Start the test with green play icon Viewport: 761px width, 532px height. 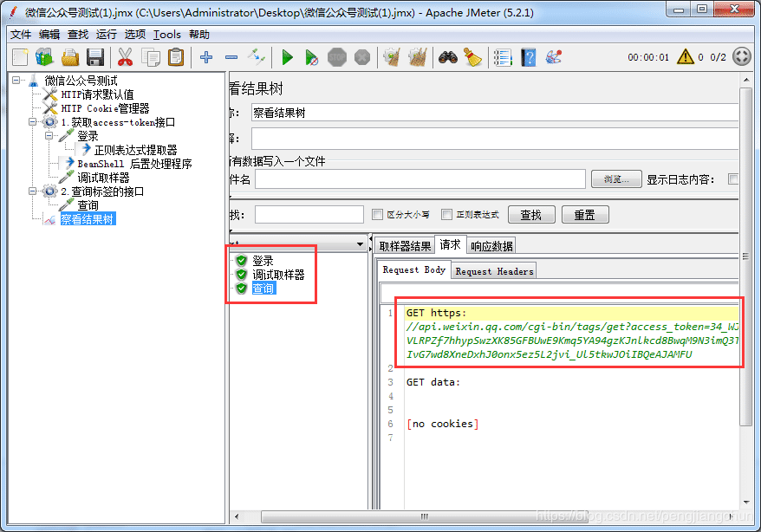coord(287,57)
